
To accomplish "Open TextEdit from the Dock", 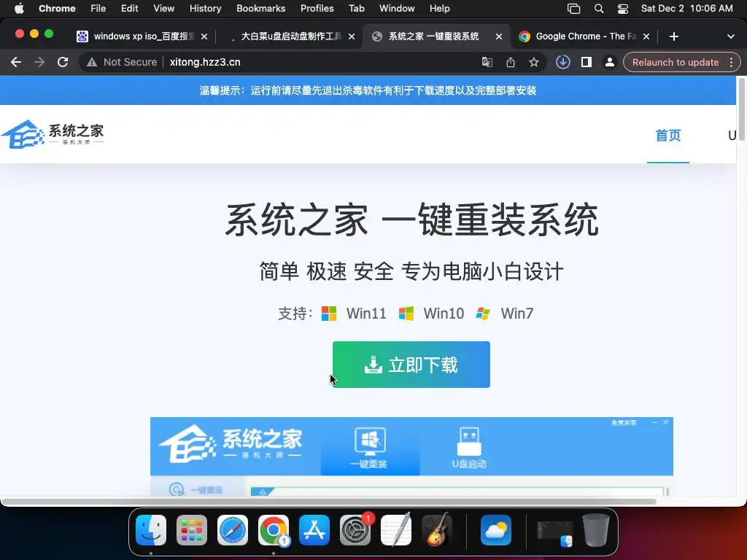I will (x=396, y=530).
